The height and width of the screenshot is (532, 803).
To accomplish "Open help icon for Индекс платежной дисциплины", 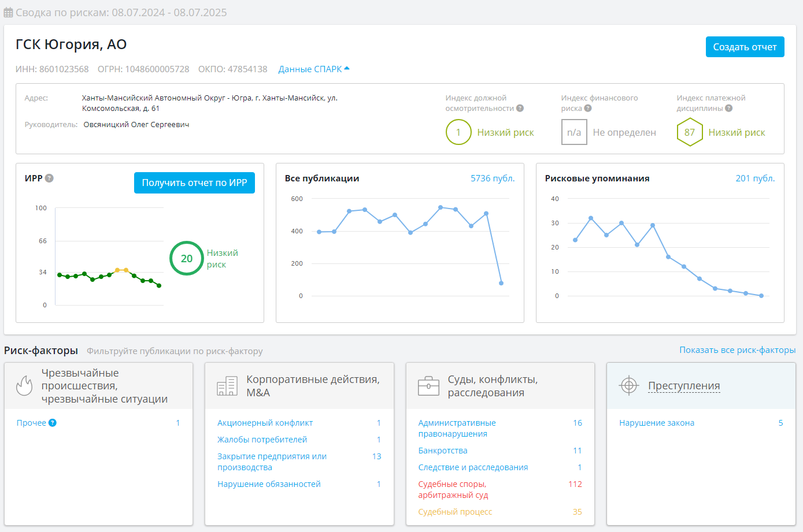I will click(x=728, y=108).
